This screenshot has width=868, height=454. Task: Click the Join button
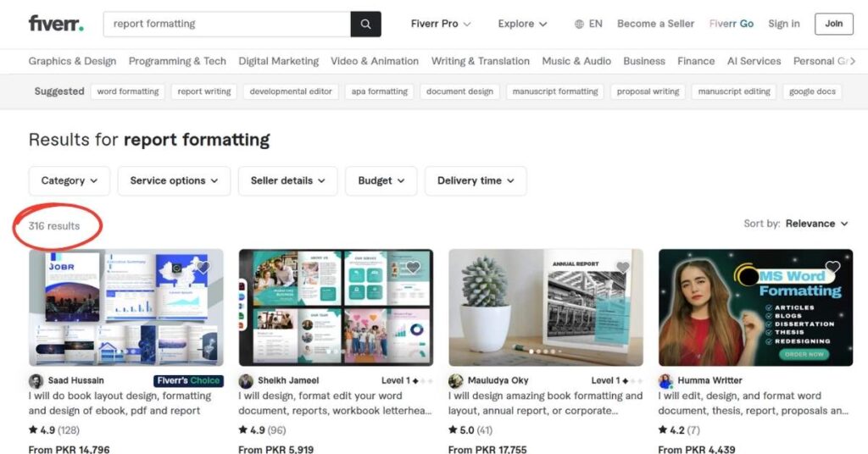pos(834,24)
